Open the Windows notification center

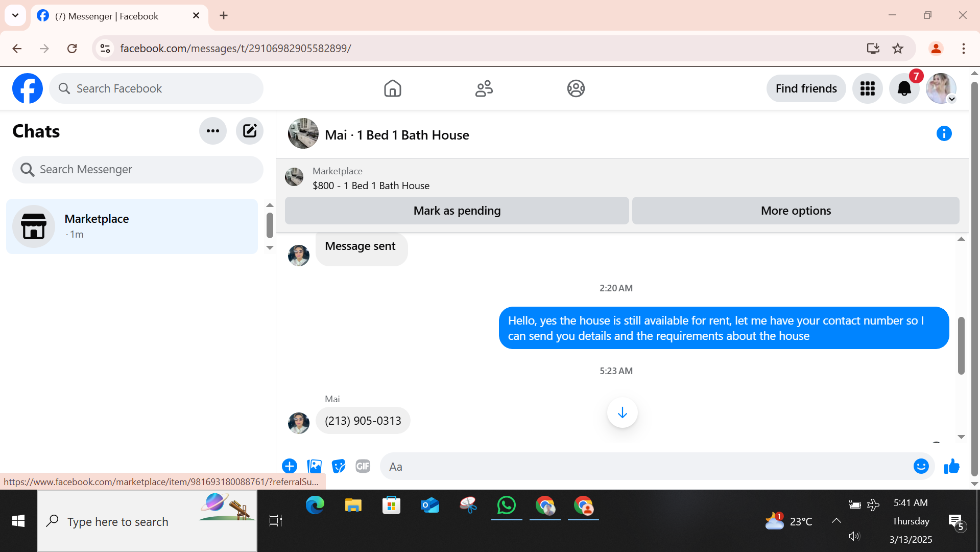[956, 522]
